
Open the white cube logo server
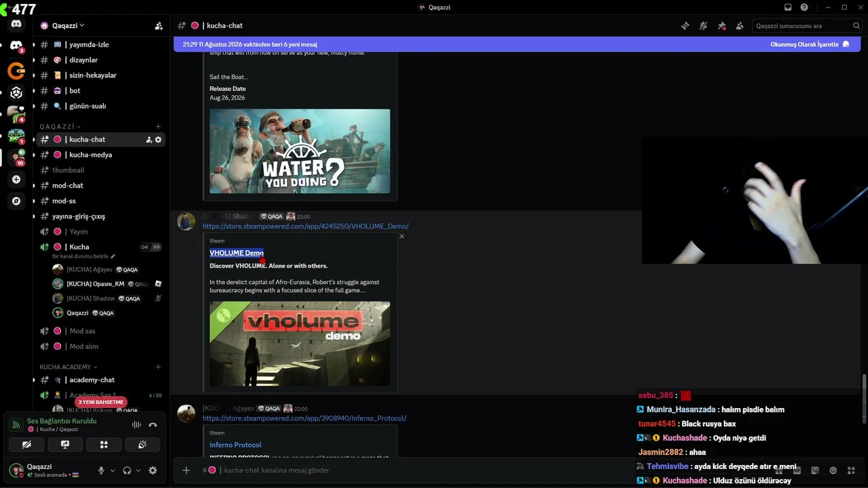tap(16, 92)
